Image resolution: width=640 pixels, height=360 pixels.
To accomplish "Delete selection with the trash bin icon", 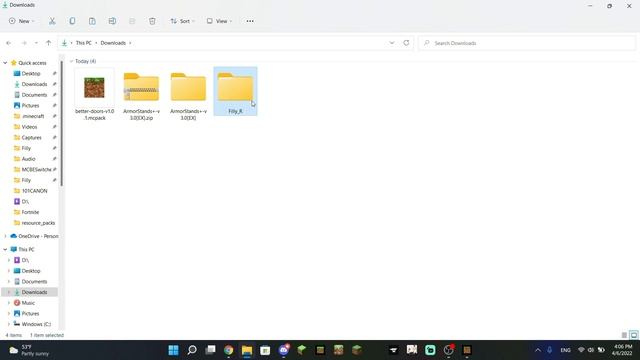I will click(152, 21).
